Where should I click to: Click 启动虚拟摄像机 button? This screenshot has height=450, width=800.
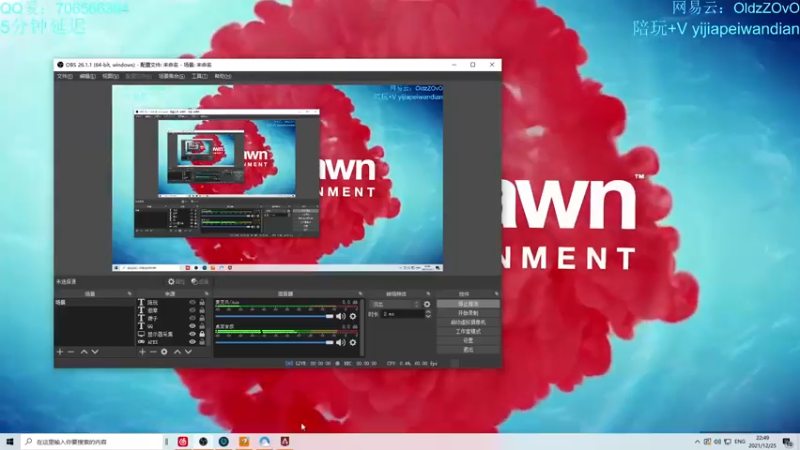coord(468,322)
